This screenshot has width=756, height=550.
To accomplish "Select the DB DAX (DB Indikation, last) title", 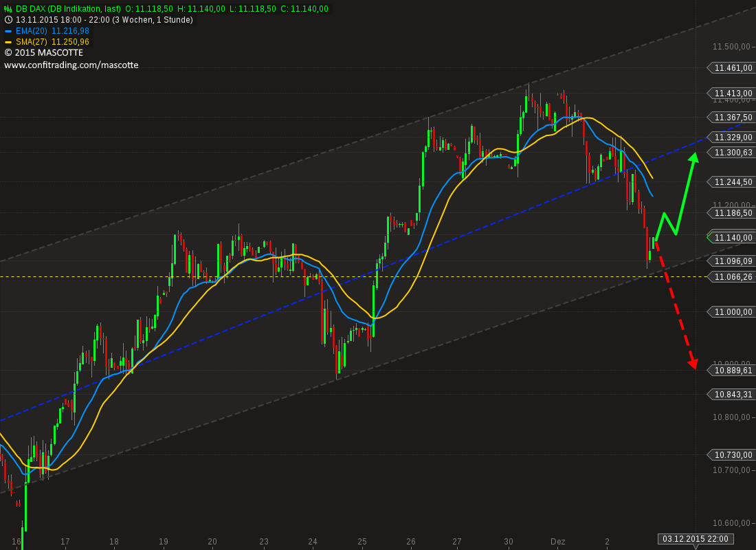I will point(68,9).
